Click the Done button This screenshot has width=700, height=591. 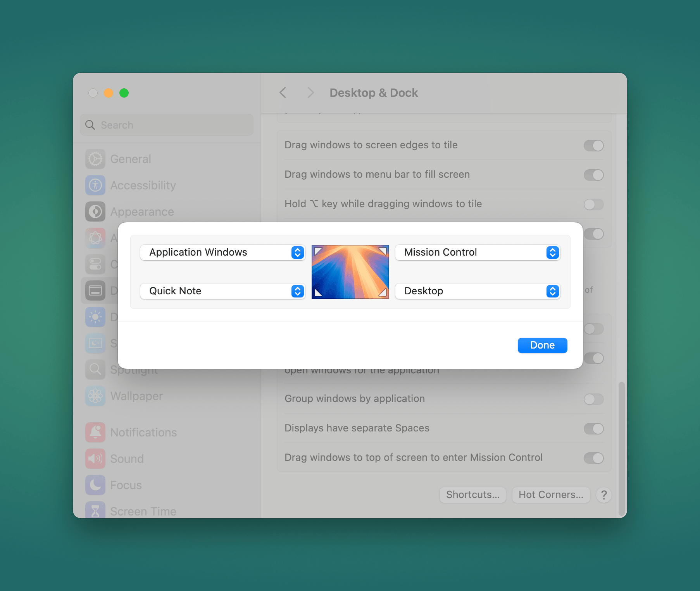tap(542, 345)
